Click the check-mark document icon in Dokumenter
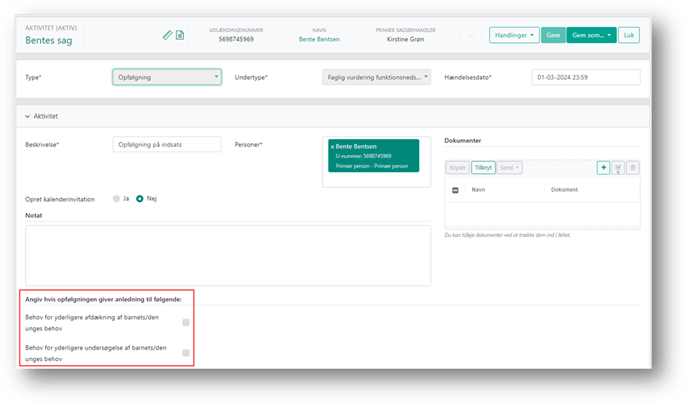Image resolution: width=687 pixels, height=404 pixels. coord(618,168)
